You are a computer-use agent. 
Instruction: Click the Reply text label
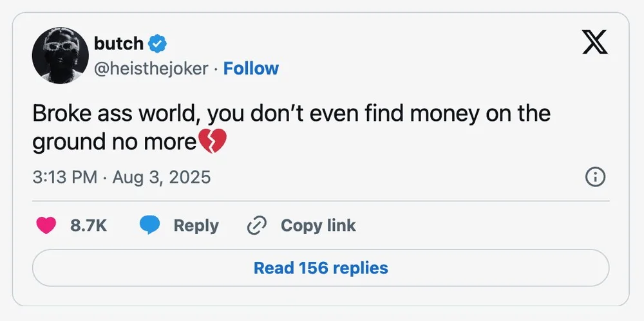click(196, 226)
